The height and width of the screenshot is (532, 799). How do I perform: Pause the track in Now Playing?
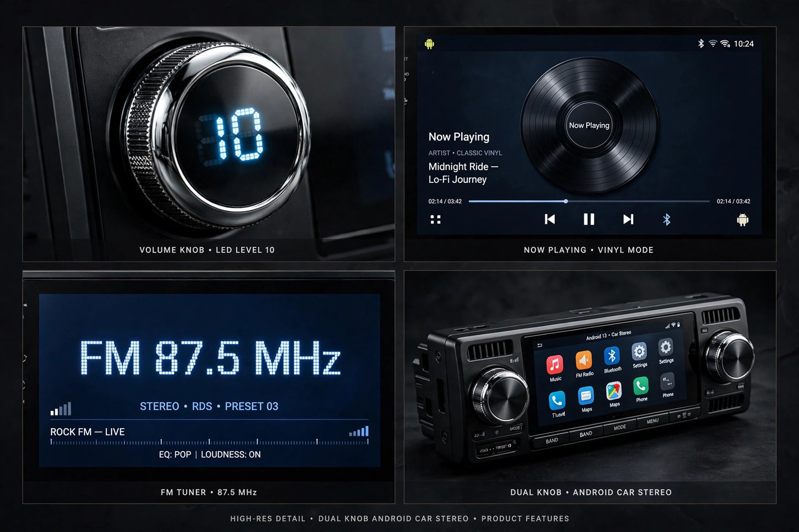[x=589, y=219]
